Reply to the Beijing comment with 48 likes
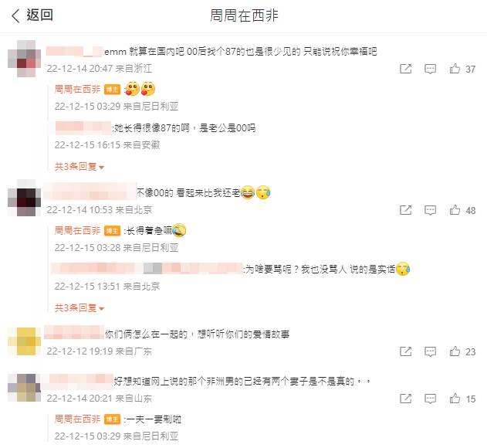The width and height of the screenshot is (487, 448). point(430,210)
